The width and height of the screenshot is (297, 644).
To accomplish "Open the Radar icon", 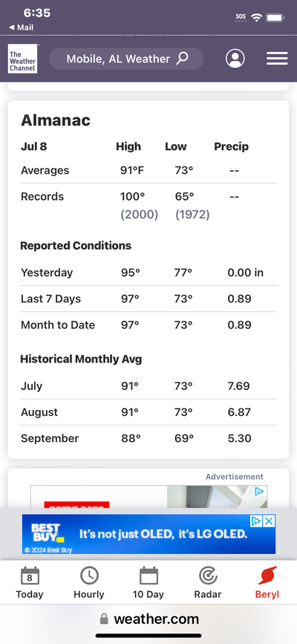I will pos(208,576).
